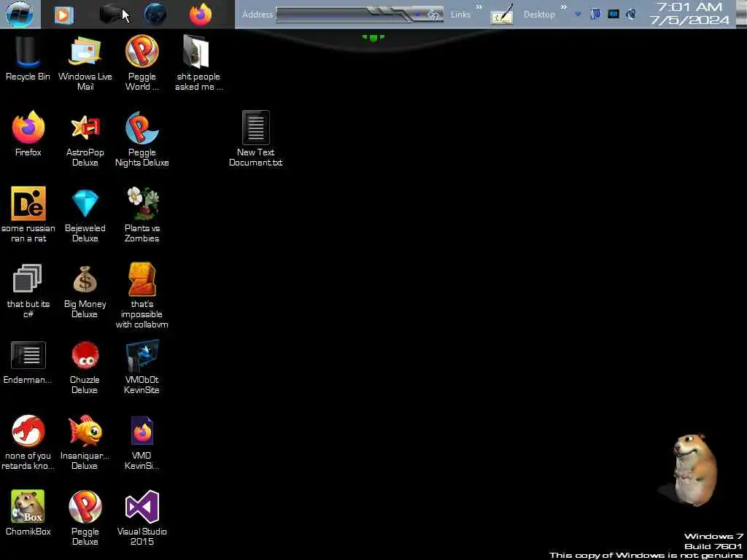This screenshot has width=747, height=560.
Task: Click the dark blue globe taskbar icon
Action: [155, 15]
